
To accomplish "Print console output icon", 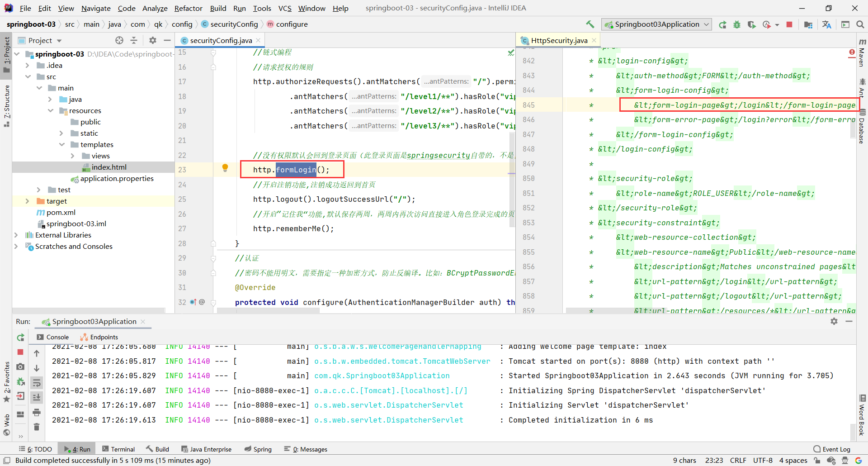I will [37, 412].
